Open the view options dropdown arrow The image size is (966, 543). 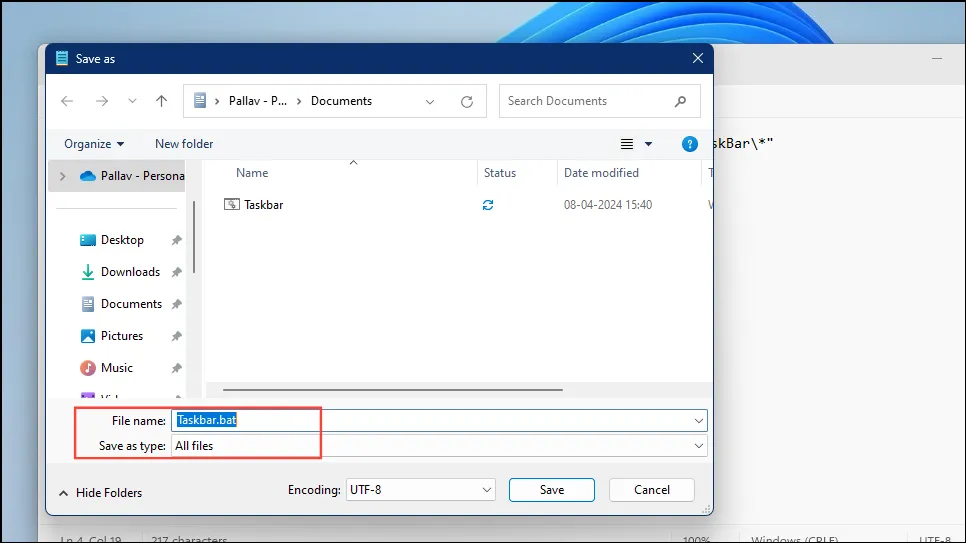(648, 144)
